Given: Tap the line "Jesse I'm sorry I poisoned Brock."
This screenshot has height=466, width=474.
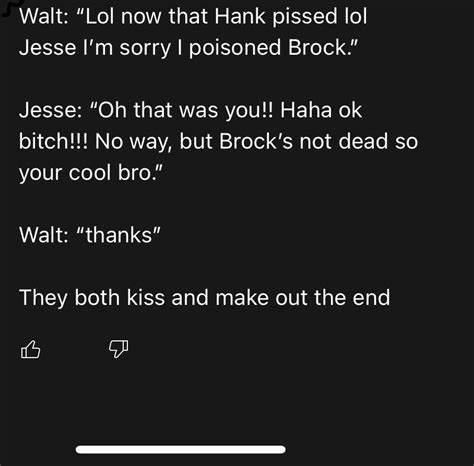Looking at the screenshot, I should click(188, 47).
